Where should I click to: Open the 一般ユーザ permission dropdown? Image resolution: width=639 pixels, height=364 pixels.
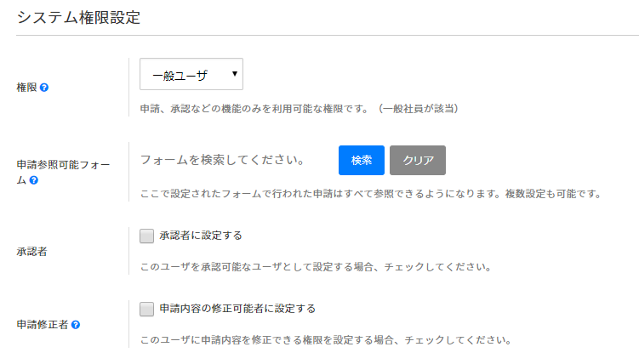pos(191,75)
